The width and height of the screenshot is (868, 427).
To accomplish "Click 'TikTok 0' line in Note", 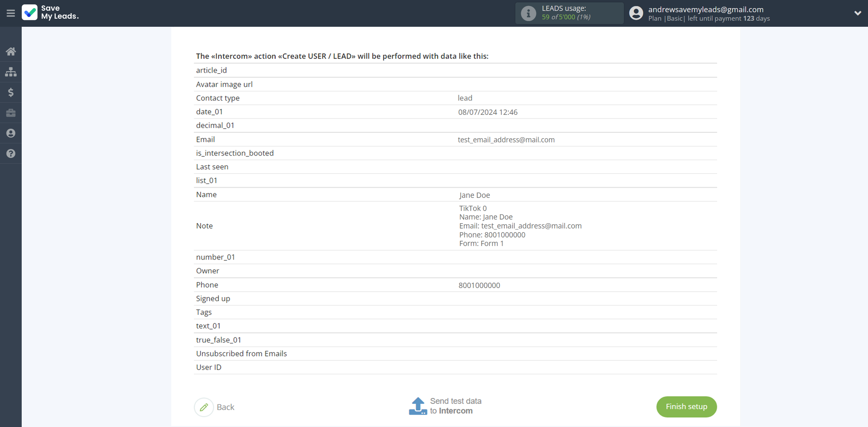I will coord(473,208).
